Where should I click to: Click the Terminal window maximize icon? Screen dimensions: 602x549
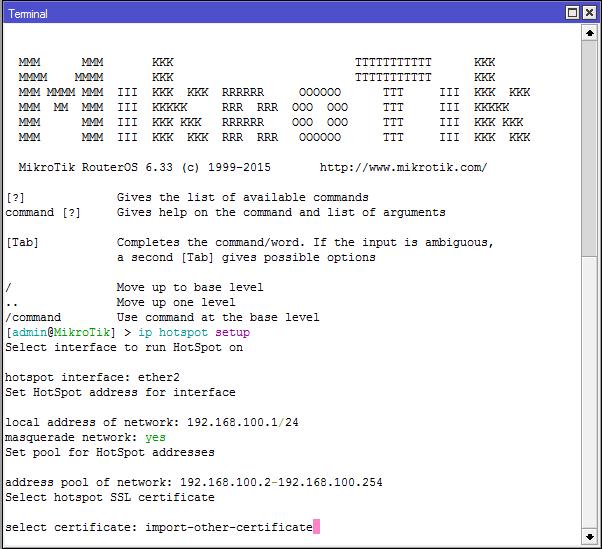pyautogui.click(x=572, y=13)
